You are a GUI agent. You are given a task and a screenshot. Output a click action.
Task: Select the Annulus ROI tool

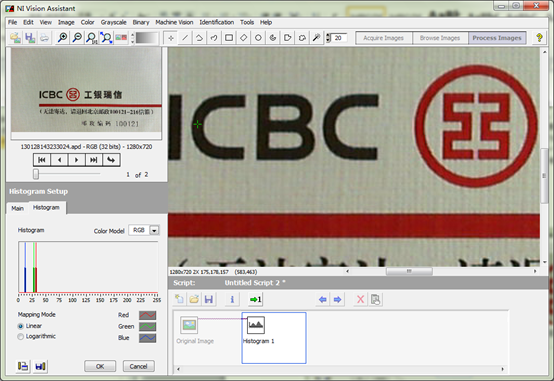click(273, 38)
